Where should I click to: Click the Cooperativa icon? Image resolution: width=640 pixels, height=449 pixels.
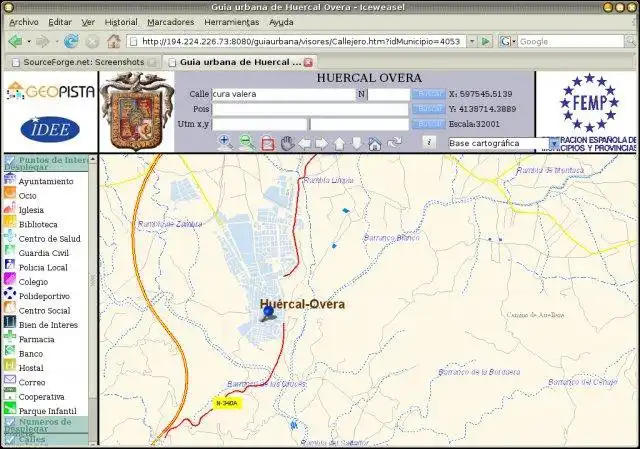point(9,394)
